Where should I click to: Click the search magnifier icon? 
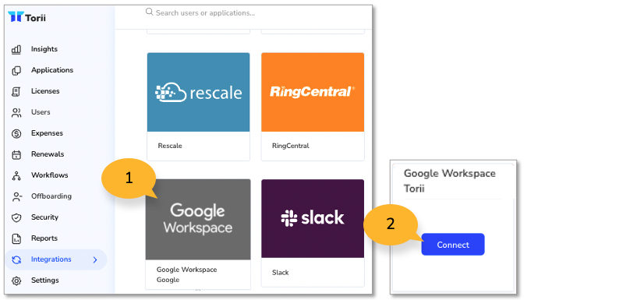coord(150,12)
